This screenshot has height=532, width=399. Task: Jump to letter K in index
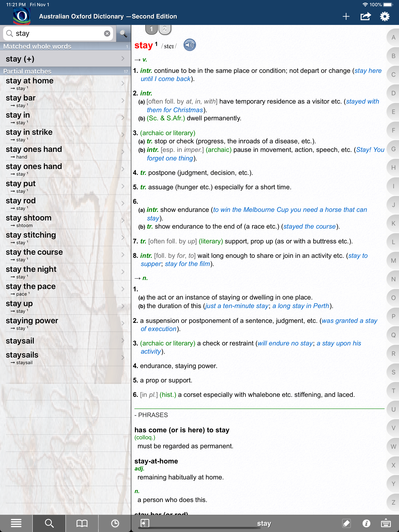pos(393,223)
